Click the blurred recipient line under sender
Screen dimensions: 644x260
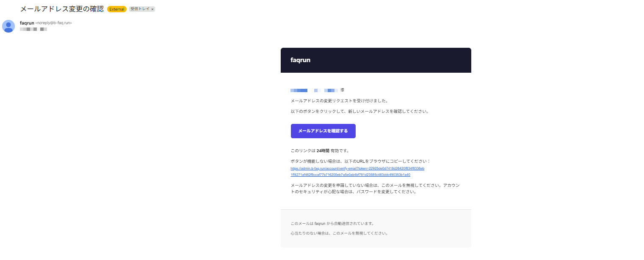click(x=33, y=30)
